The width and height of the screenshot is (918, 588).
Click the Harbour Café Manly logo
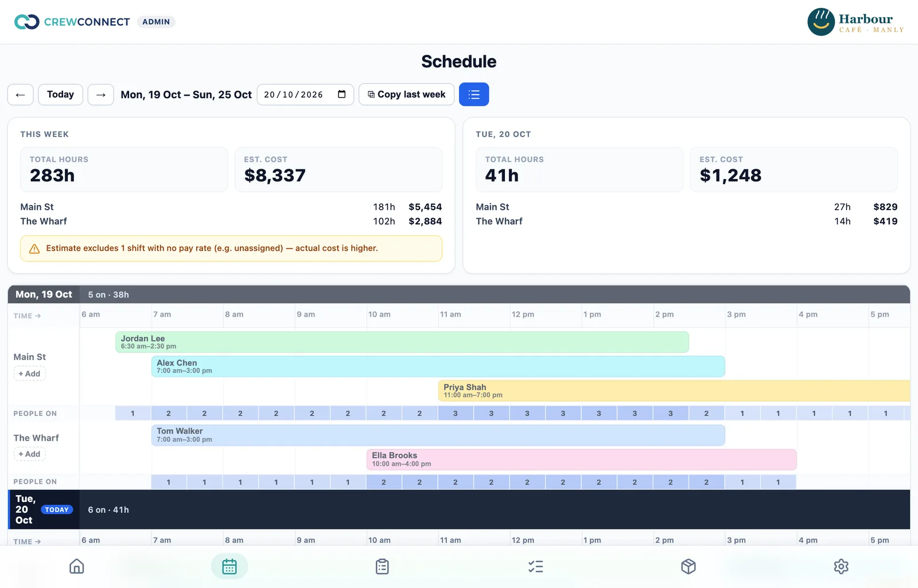coord(855,22)
